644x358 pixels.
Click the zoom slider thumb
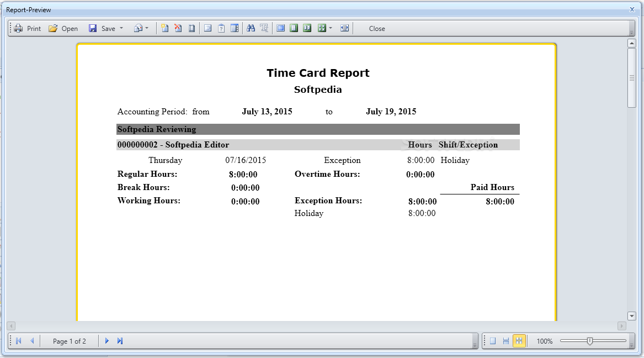(590, 341)
